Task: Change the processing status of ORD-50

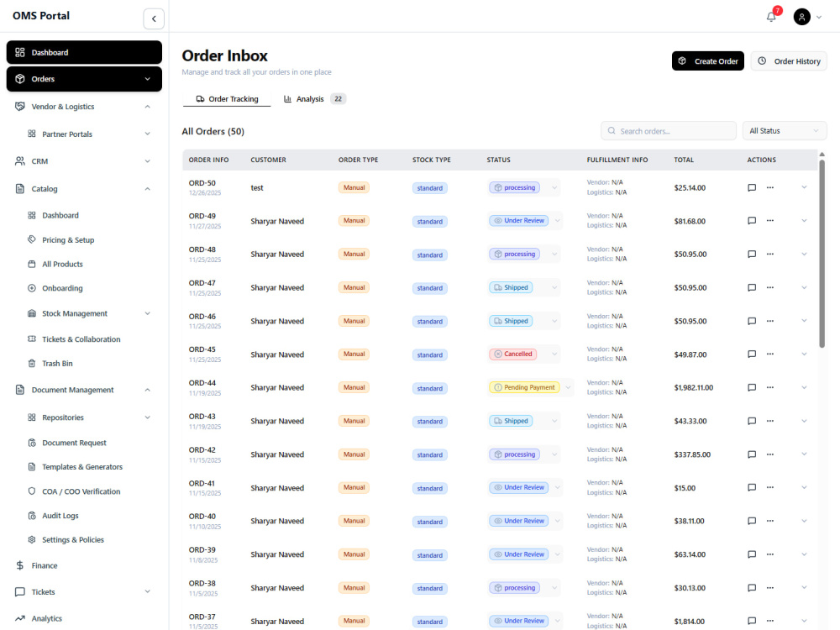Action: click(x=524, y=187)
